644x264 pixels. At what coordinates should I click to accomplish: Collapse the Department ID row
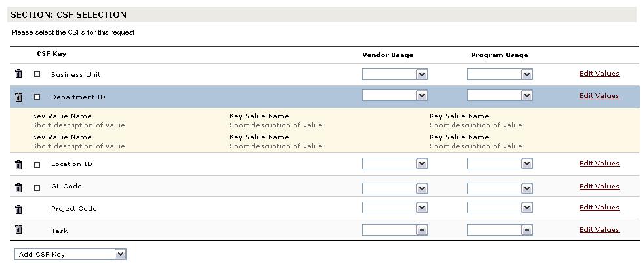[37, 97]
